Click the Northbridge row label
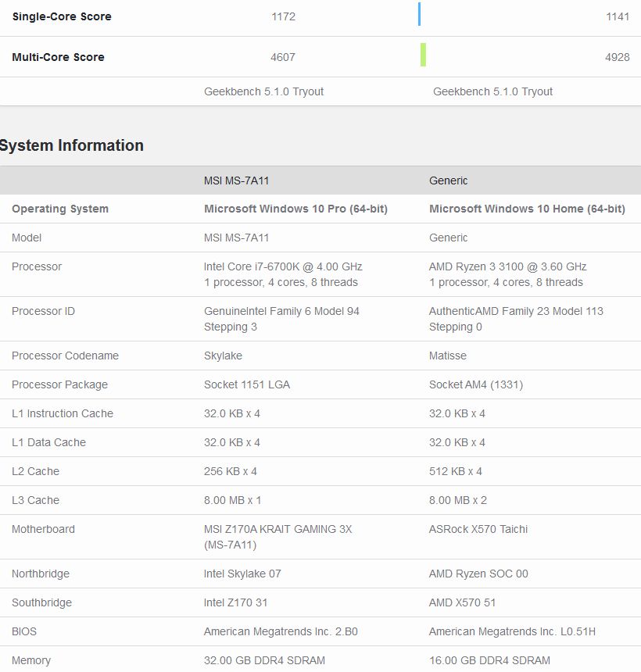Image resolution: width=641 pixels, height=672 pixels. (41, 574)
